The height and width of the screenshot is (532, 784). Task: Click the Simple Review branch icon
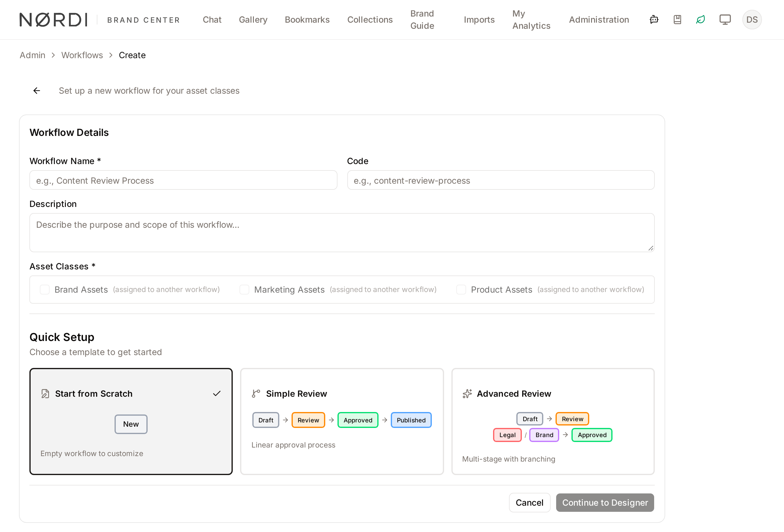point(256,393)
